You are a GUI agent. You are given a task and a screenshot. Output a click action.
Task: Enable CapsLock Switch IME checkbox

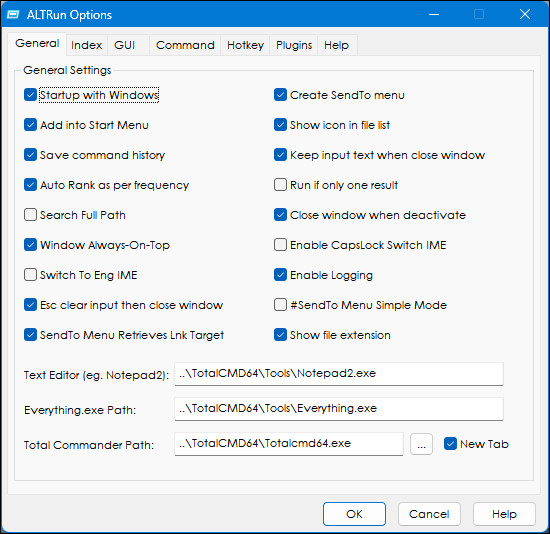[x=280, y=245]
